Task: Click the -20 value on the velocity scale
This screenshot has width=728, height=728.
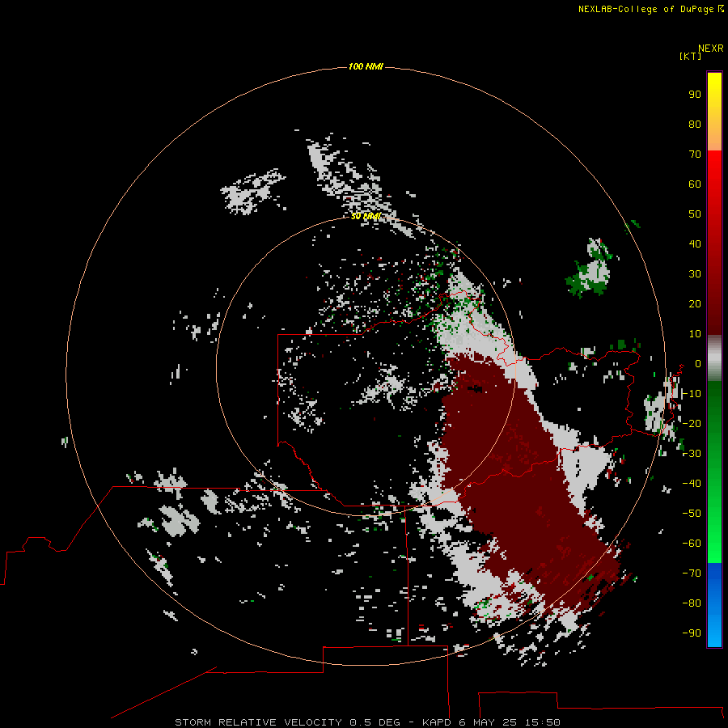Action: (x=692, y=424)
